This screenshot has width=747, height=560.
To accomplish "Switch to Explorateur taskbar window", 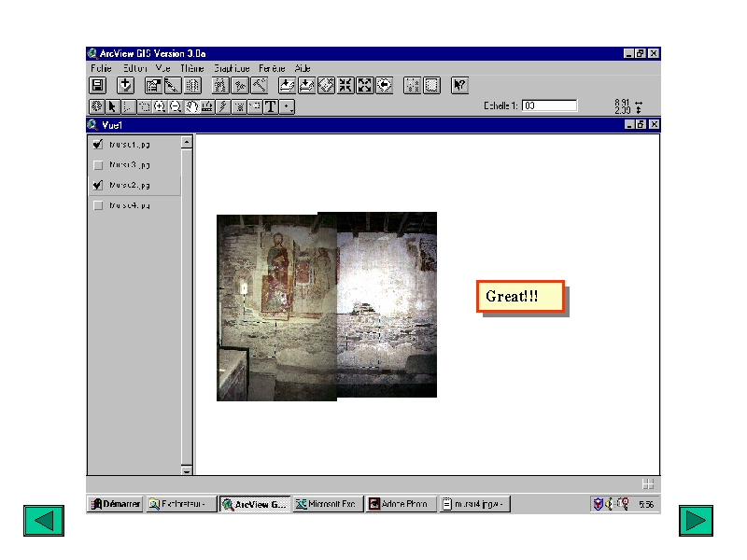I will click(181, 504).
